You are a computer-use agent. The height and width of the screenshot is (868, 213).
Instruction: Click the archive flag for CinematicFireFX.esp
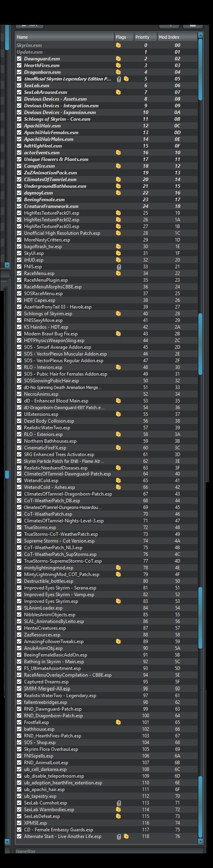pos(118,448)
